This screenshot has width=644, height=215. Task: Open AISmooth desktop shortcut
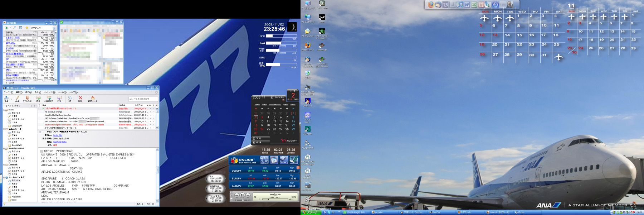(307, 130)
